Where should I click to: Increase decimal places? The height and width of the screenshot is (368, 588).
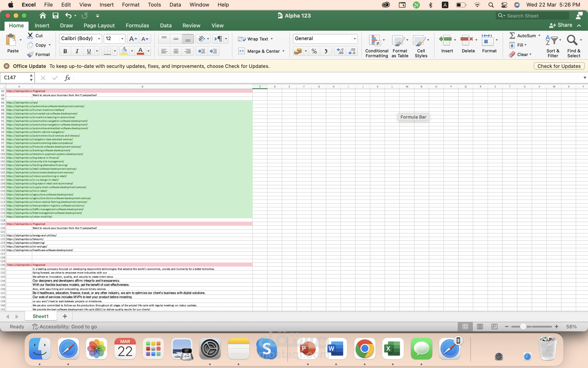coord(340,51)
